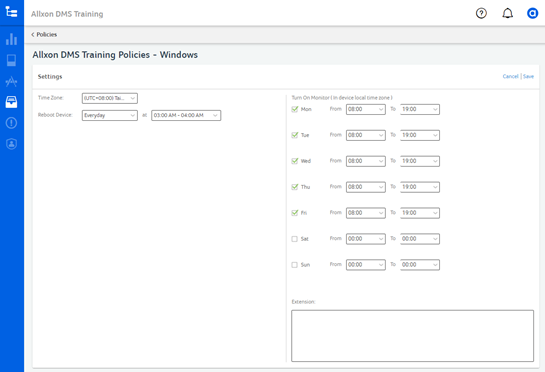The image size is (545, 372).
Task: Open the user shield sidebar icon
Action: [x=11, y=144]
